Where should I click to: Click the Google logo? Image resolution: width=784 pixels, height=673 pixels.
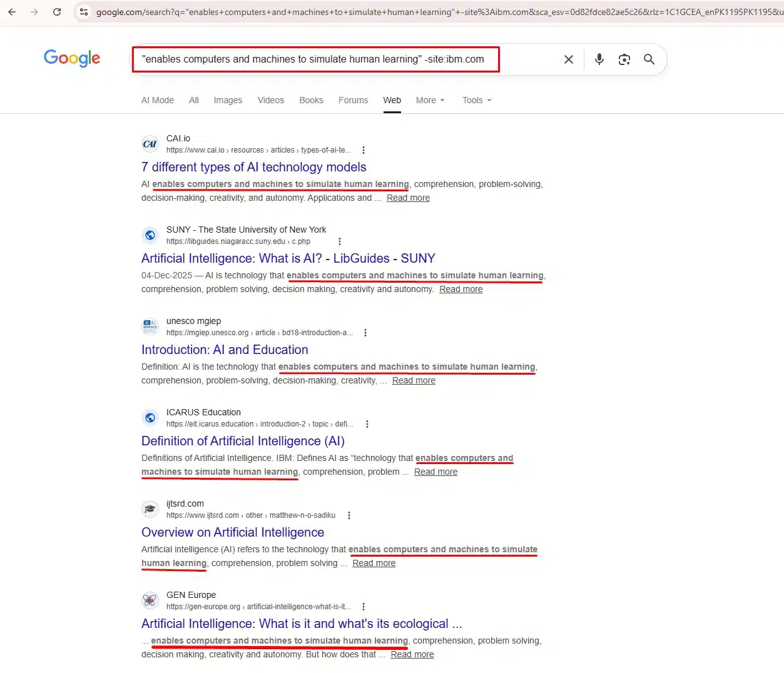[x=72, y=58]
